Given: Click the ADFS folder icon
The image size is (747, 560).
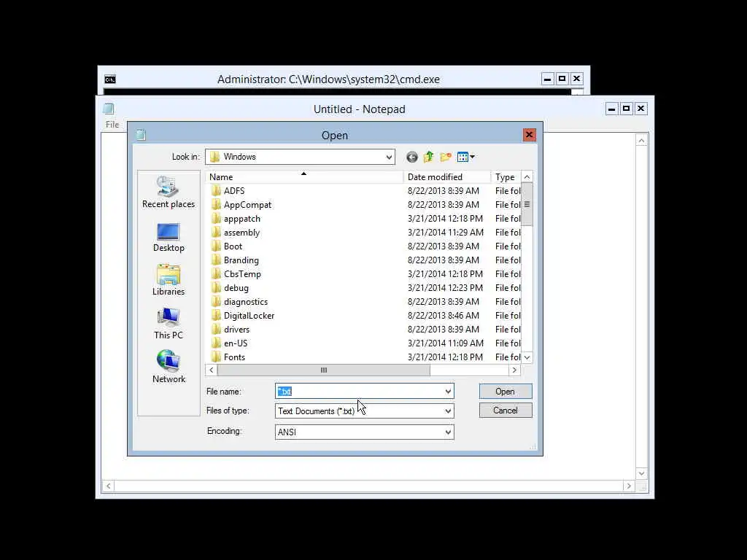Looking at the screenshot, I should pyautogui.click(x=216, y=190).
